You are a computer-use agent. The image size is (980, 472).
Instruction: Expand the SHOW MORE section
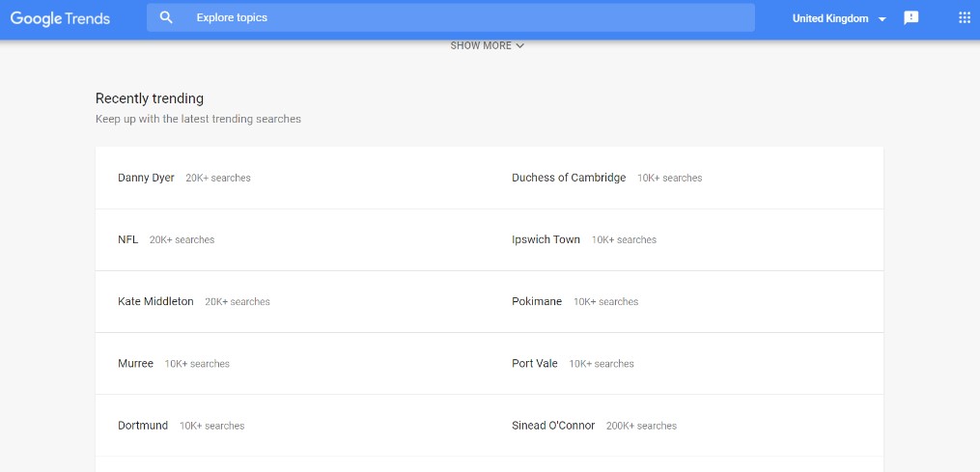click(487, 45)
